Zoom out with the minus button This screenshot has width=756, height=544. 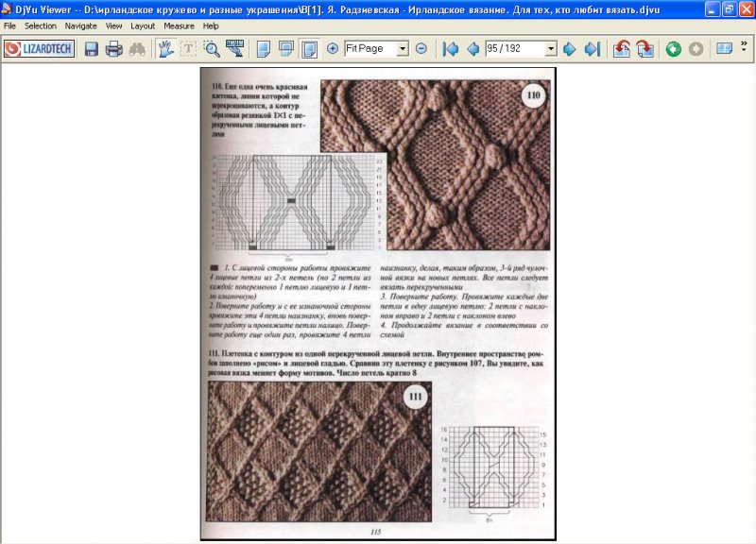[x=421, y=48]
